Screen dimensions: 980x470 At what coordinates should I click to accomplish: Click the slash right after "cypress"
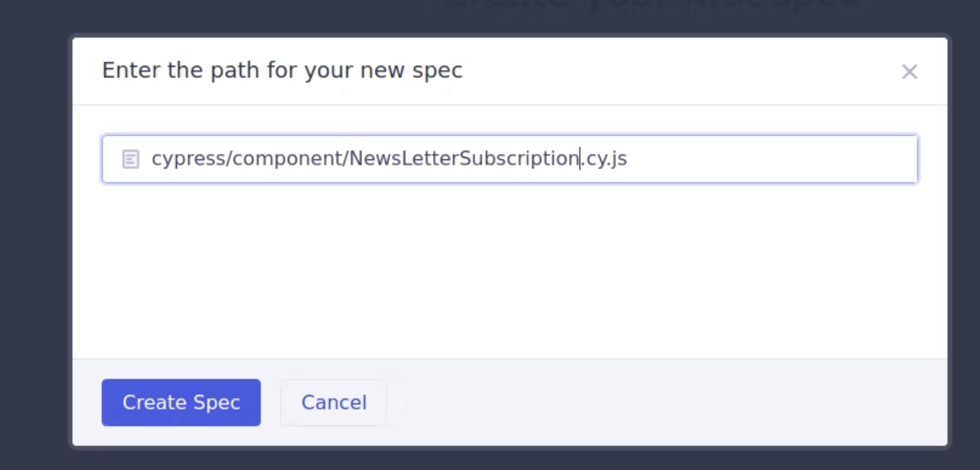point(229,158)
